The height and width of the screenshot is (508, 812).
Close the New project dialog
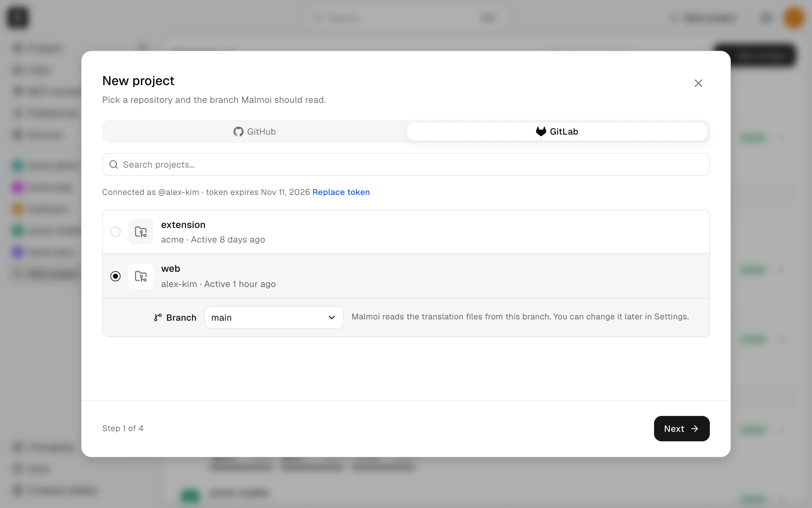pyautogui.click(x=698, y=83)
